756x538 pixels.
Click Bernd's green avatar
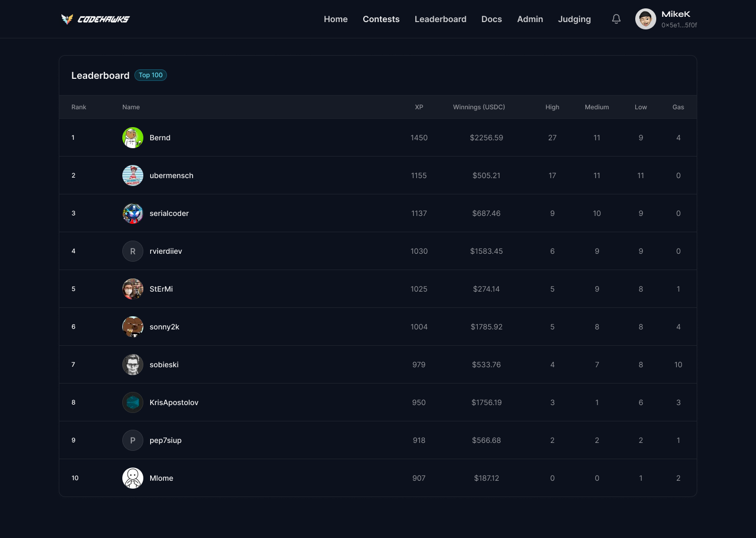click(133, 138)
